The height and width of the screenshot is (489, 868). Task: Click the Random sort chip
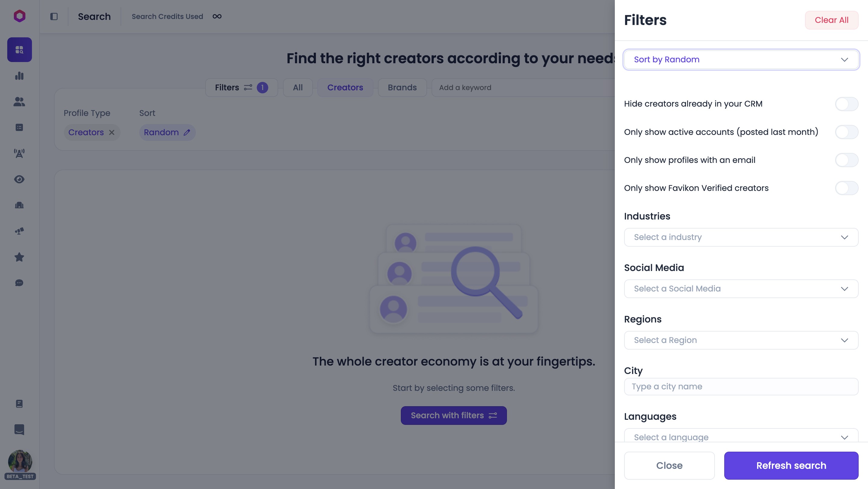[x=168, y=132]
